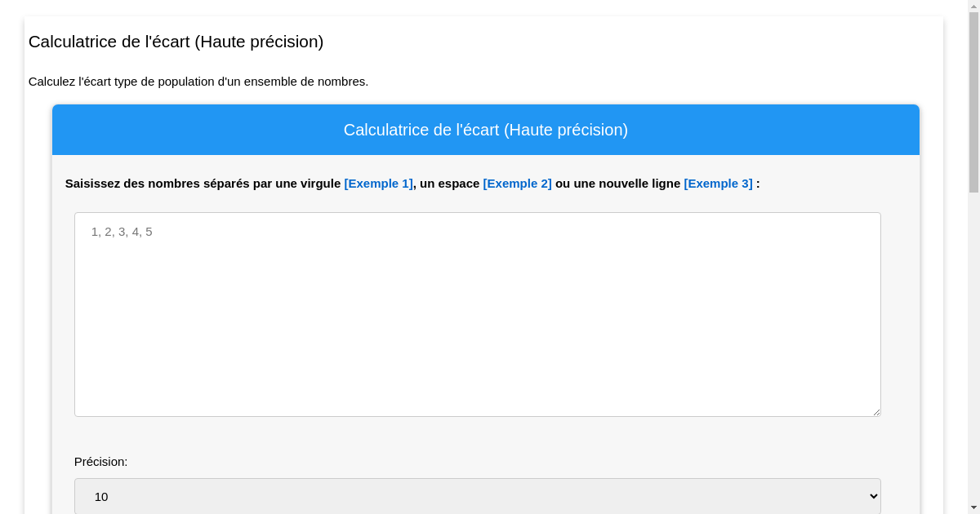Image resolution: width=980 pixels, height=514 pixels.
Task: Click the scrollbar down arrow
Action: coord(973,507)
